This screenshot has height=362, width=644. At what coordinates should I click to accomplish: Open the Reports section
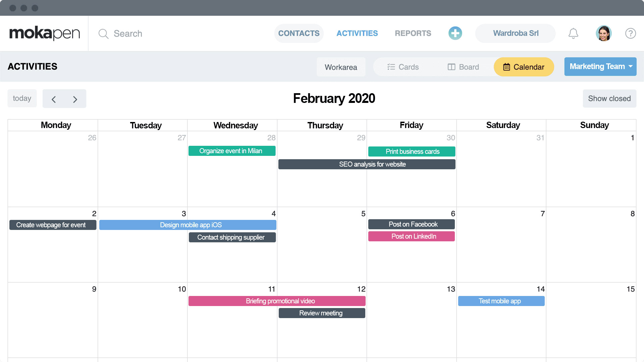point(413,33)
